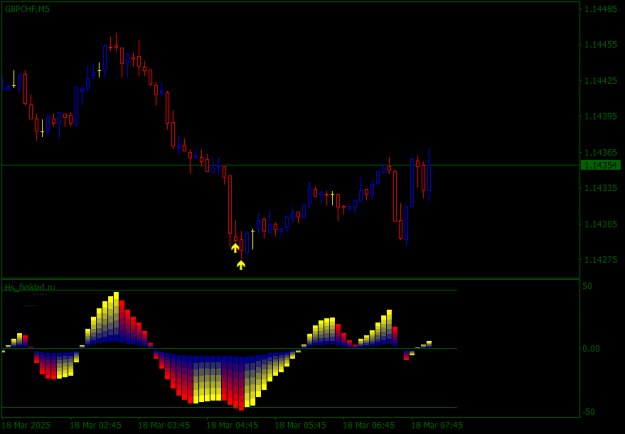The width and height of the screenshot is (625, 434).
Task: Click indicator scale value 0.00
Action: point(591,349)
